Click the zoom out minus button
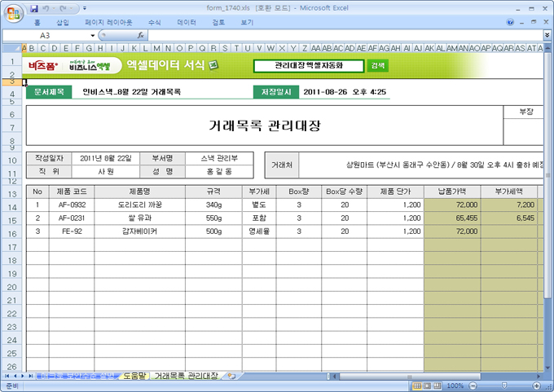This screenshot has height=392, width=554. click(x=473, y=386)
